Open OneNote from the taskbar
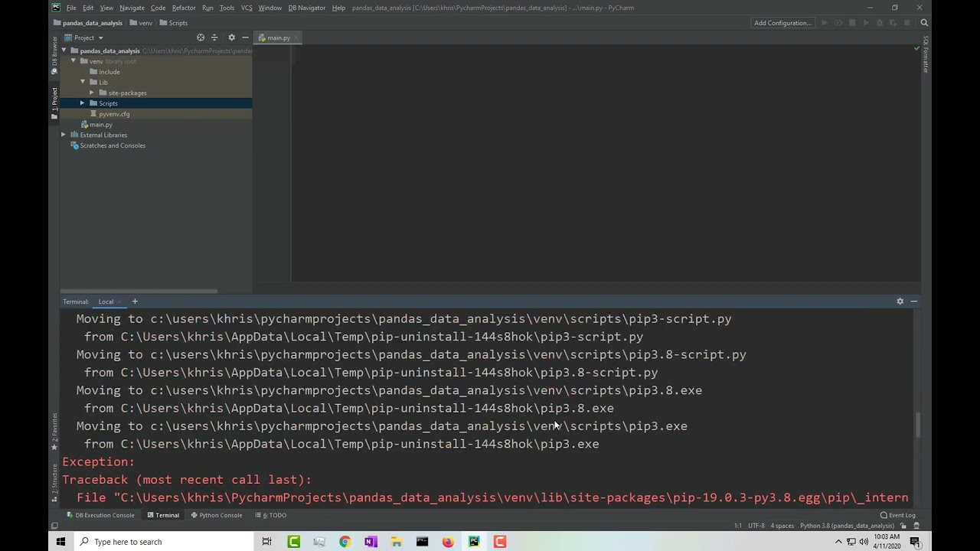Image resolution: width=980 pixels, height=551 pixels. pos(371,542)
